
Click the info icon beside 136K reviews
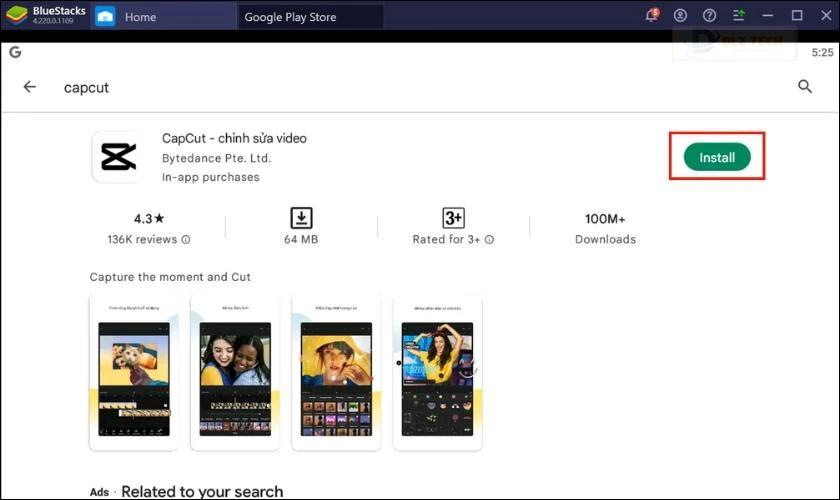pyautogui.click(x=186, y=240)
